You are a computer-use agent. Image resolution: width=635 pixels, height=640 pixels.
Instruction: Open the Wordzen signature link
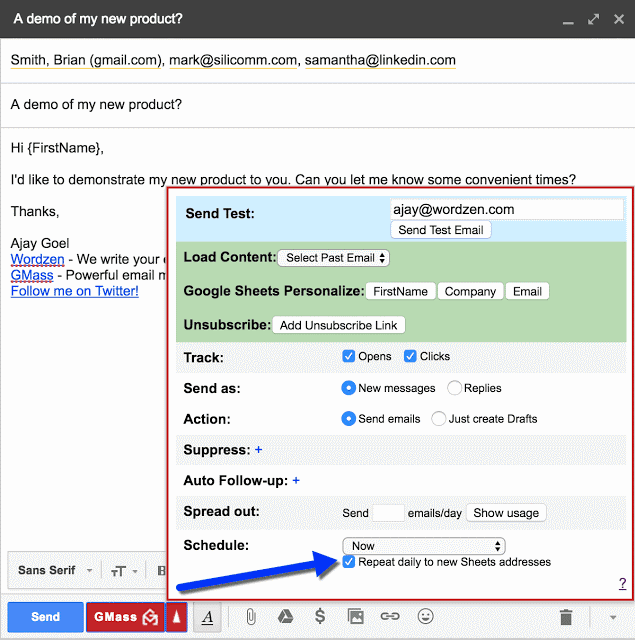click(38, 259)
